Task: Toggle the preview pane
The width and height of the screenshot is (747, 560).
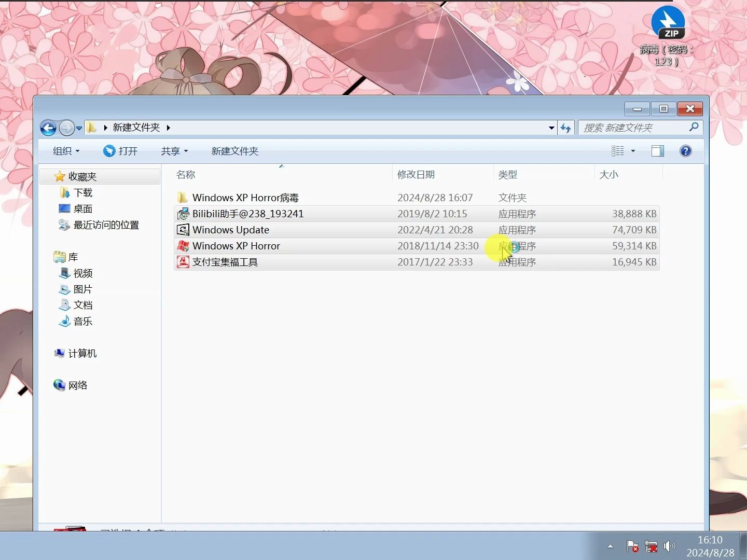Action: pos(657,151)
